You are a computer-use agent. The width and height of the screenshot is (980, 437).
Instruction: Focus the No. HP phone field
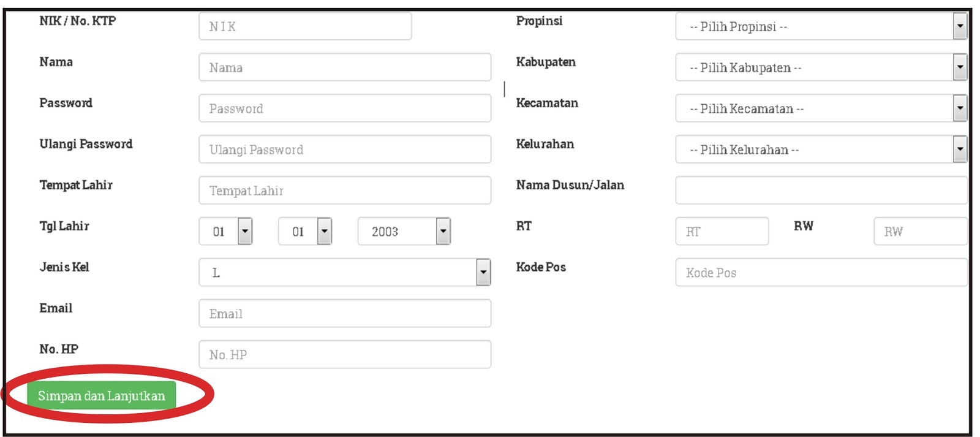point(344,354)
